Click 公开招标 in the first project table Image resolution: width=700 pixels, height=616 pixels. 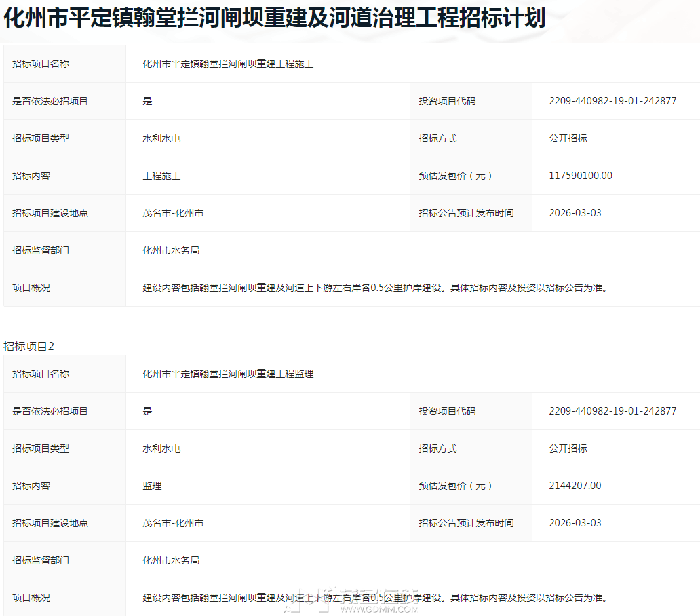coord(568,138)
